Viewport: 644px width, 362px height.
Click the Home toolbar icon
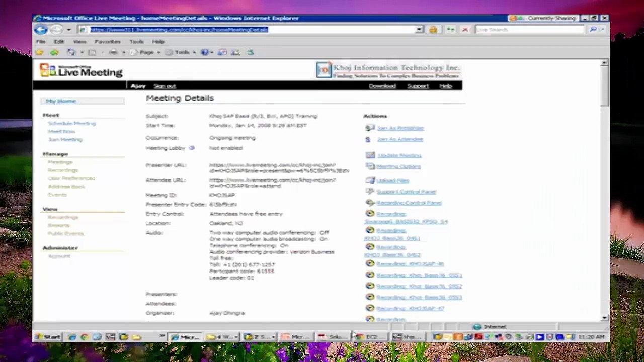click(71, 52)
